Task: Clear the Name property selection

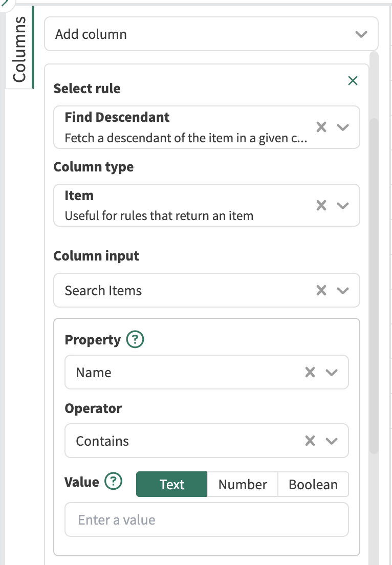Action: [x=310, y=372]
